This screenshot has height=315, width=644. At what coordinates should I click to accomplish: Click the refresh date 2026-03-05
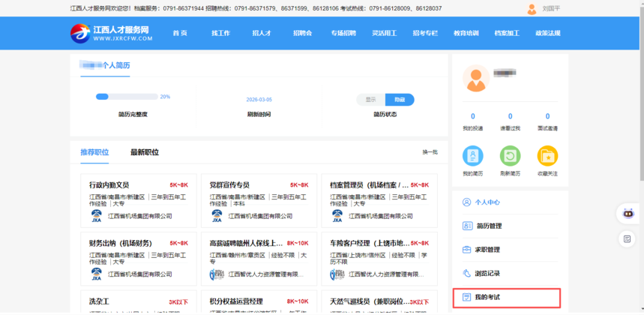coord(259,100)
